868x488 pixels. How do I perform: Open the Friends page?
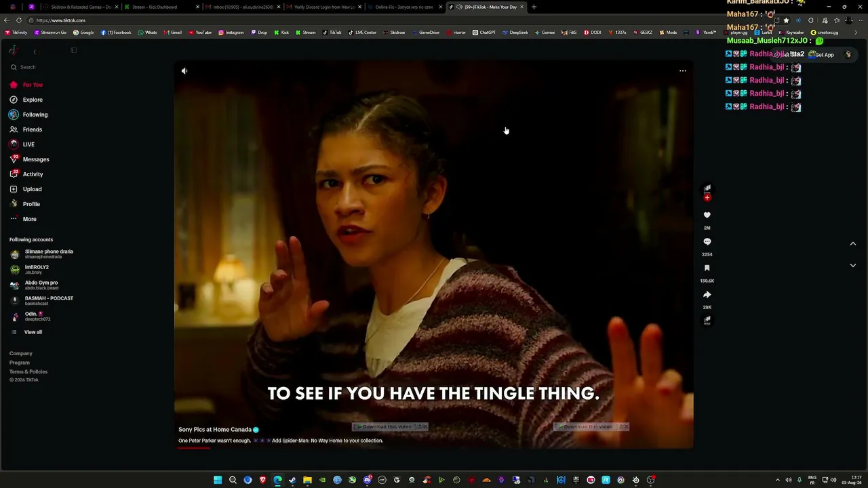tap(26, 129)
